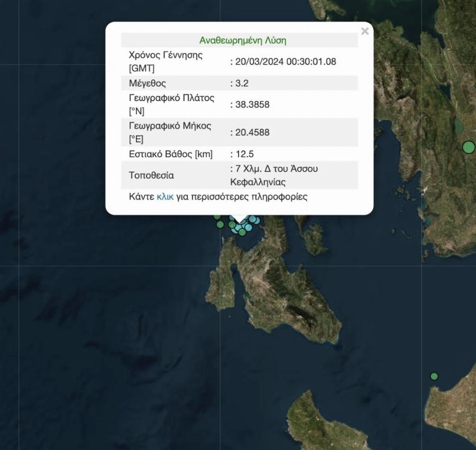Click the location text "7 Χλμ. Δ του Άσσου"

276,169
